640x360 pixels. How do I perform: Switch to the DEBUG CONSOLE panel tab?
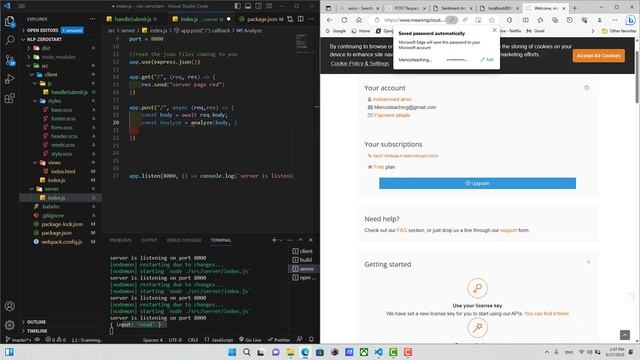(x=184, y=240)
